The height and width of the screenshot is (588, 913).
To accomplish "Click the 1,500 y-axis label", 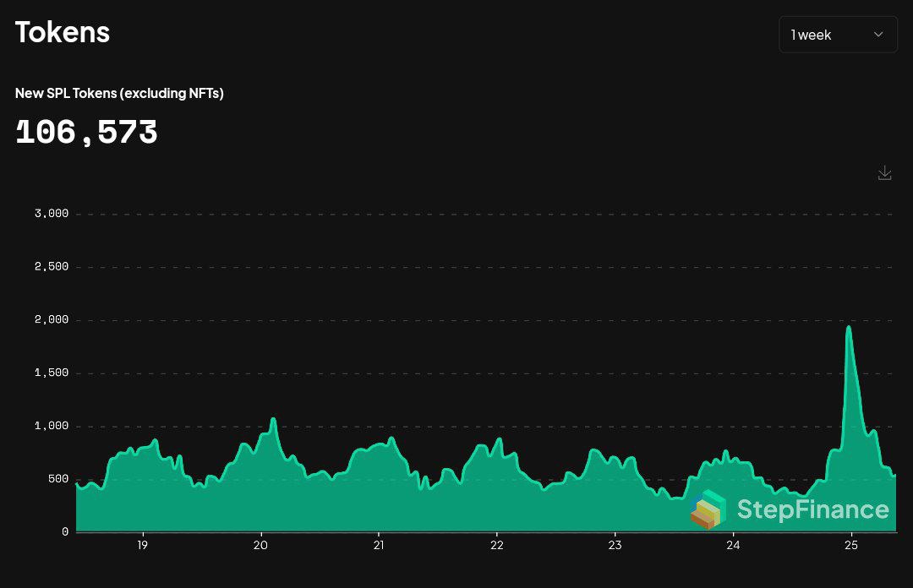I will [52, 373].
